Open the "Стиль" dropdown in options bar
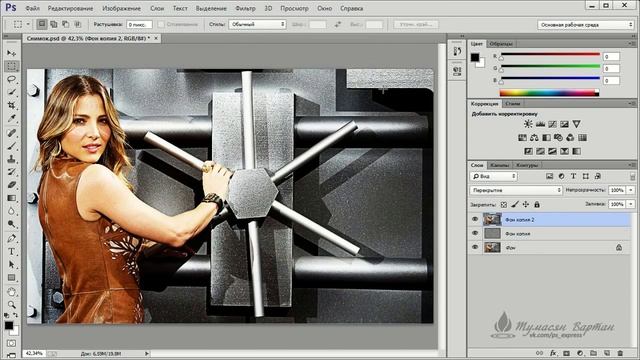 (257, 24)
